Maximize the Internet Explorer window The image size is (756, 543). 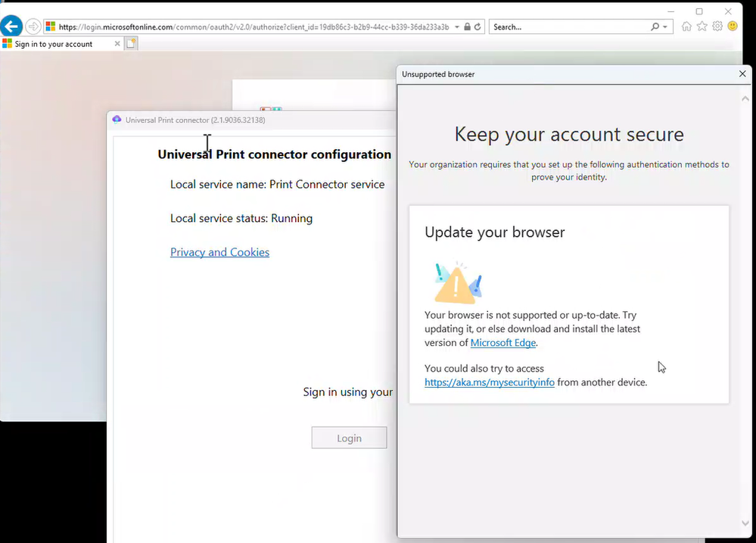click(x=699, y=11)
